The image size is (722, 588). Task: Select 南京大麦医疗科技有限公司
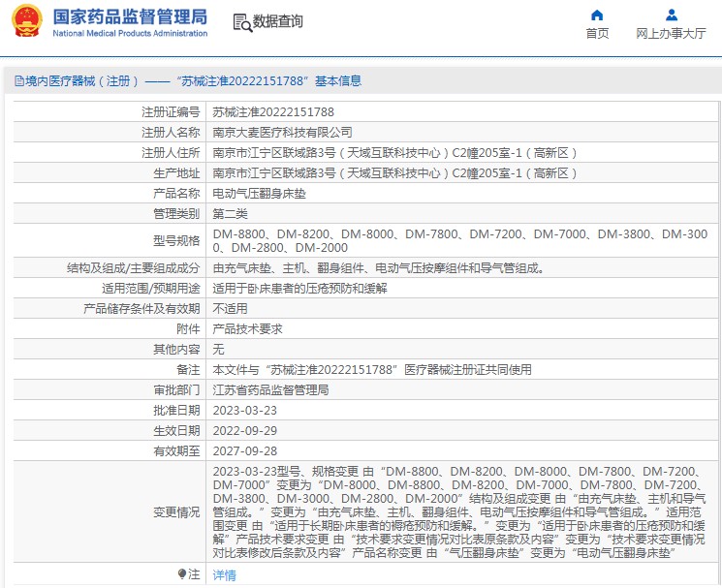click(x=282, y=133)
